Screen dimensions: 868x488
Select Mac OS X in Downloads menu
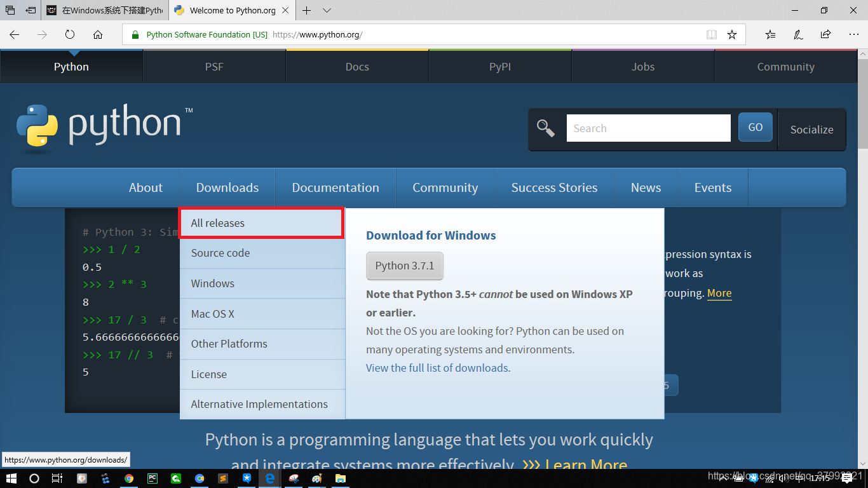point(262,314)
